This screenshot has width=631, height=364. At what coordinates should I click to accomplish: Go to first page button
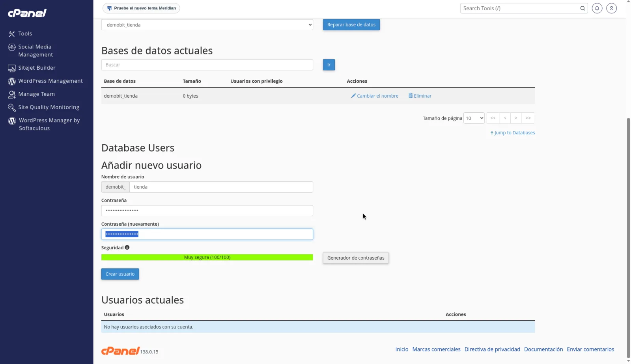point(493,118)
